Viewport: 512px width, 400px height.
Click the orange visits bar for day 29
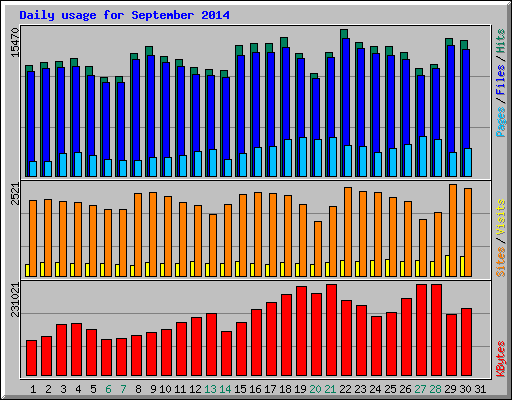pyautogui.click(x=453, y=230)
